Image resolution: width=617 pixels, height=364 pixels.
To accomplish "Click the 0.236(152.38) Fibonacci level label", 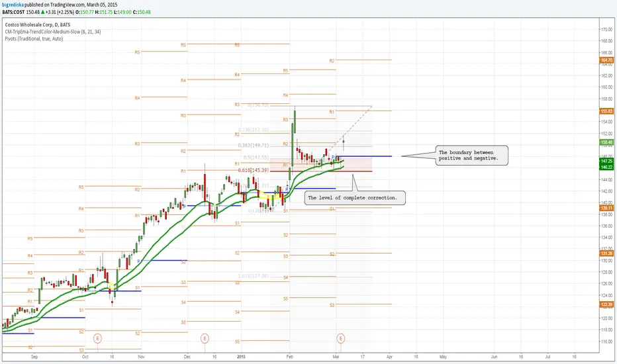I will (254, 130).
